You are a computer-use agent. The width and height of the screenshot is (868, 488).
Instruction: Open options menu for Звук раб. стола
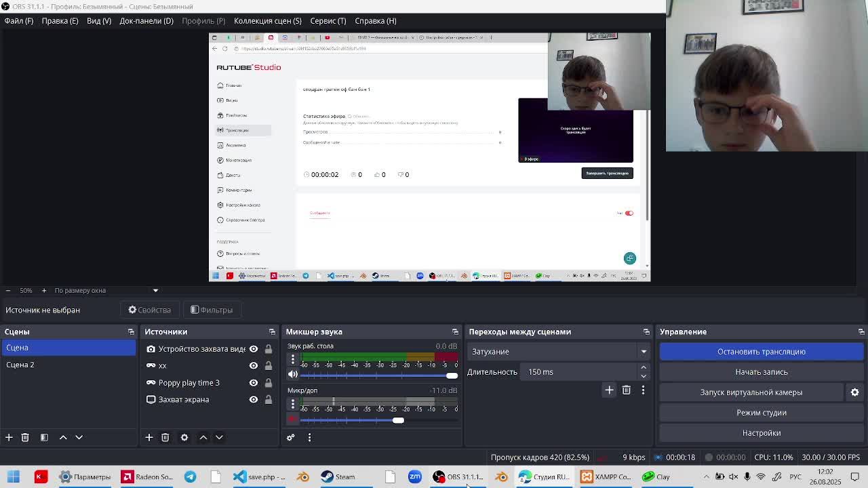click(x=293, y=360)
